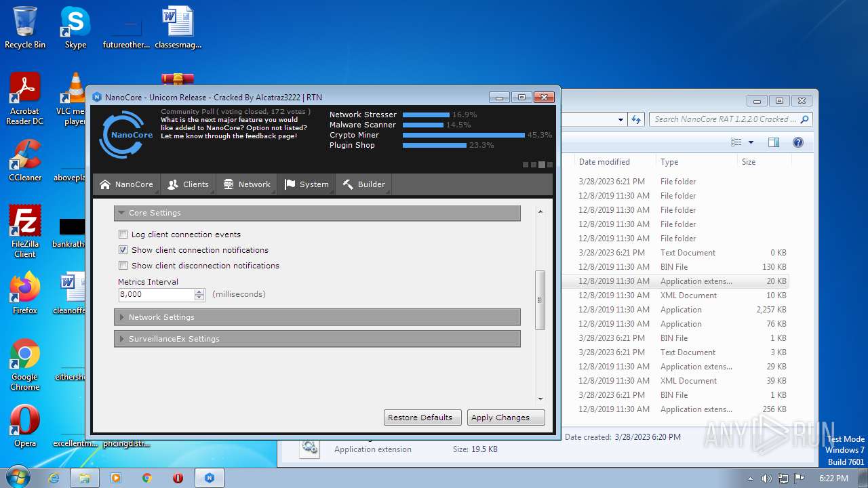
Task: Open the Builder tab
Action: point(363,184)
